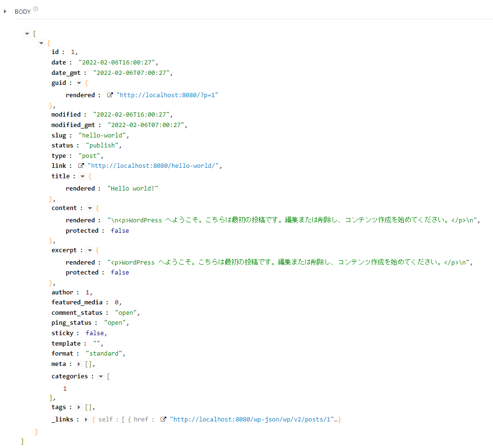Click the format value "standard"
The height and width of the screenshot is (448, 493).
coord(104,354)
